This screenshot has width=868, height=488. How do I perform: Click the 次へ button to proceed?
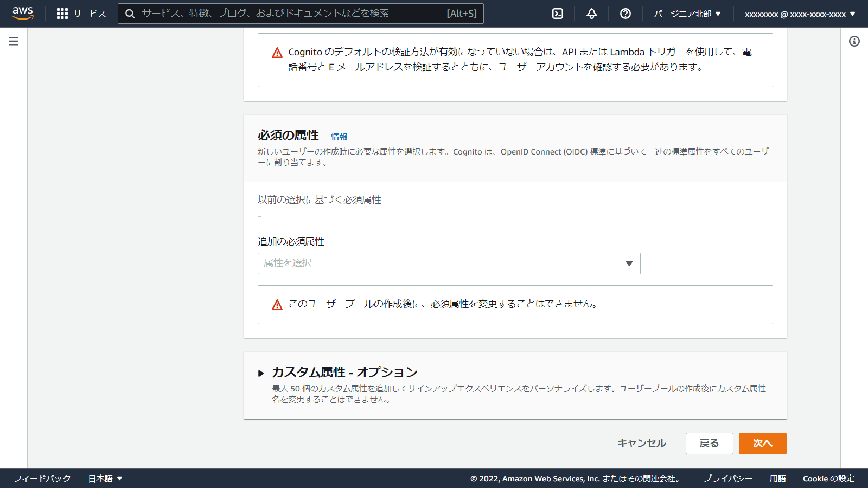(762, 443)
